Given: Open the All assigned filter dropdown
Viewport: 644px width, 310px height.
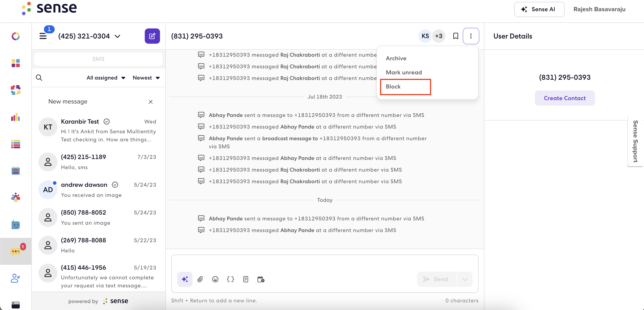Looking at the screenshot, I should click(106, 78).
